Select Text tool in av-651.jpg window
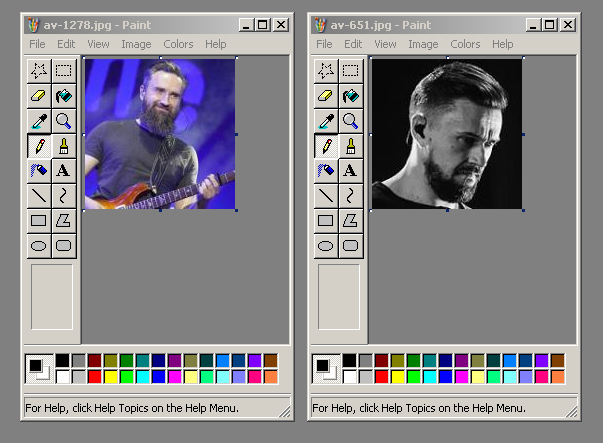The image size is (603, 443). click(351, 171)
